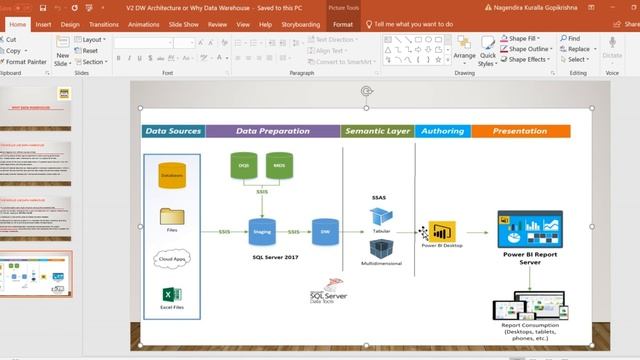This screenshot has height=360, width=640.
Task: Expand the shapes gallery More arrow
Action: point(448,60)
